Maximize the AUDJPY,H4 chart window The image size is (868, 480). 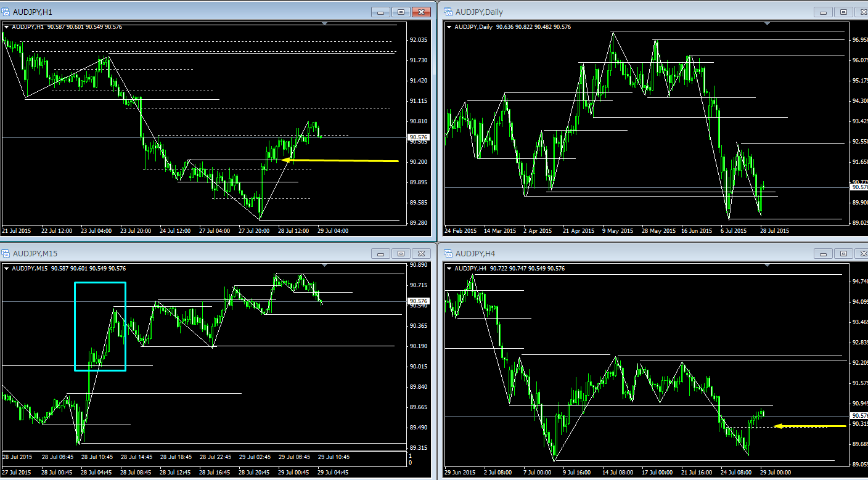point(844,253)
